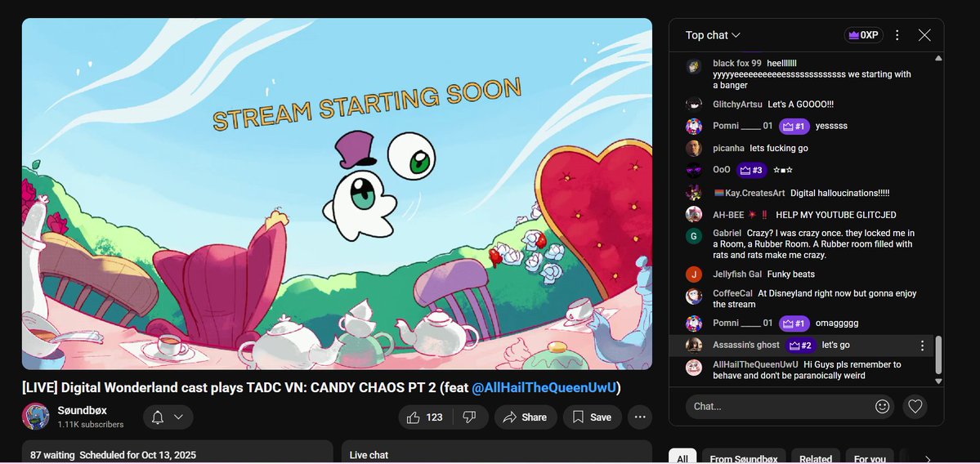Click Søundbøx channel avatar
980x464 pixels.
(x=36, y=416)
